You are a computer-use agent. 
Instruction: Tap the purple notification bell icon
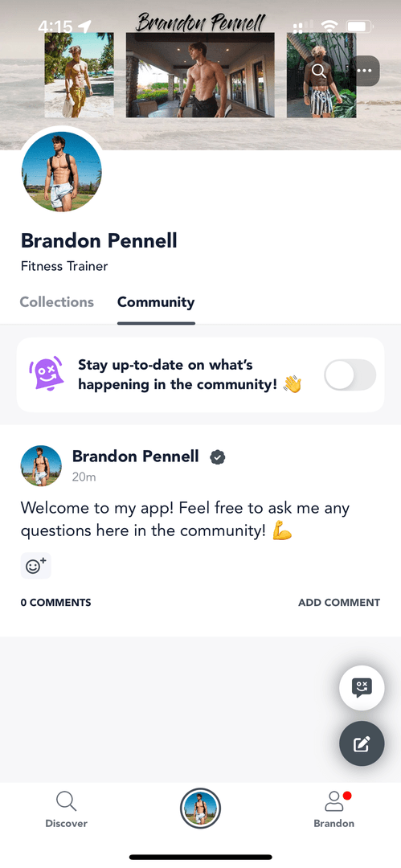pos(47,373)
